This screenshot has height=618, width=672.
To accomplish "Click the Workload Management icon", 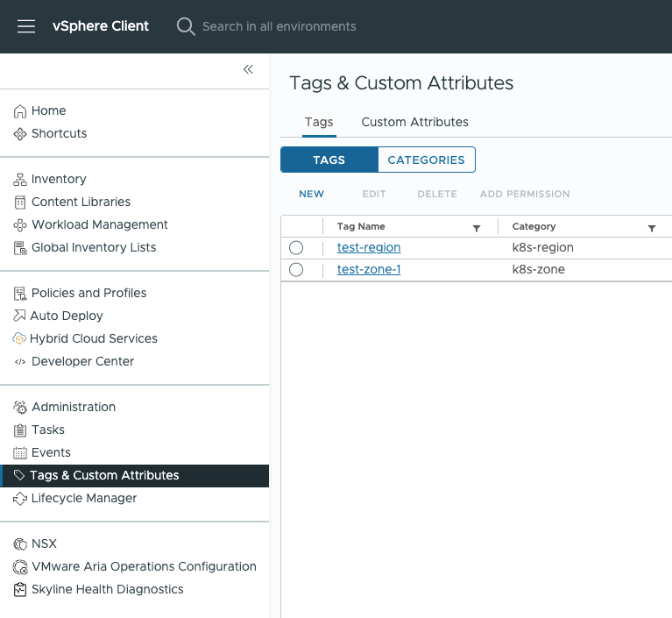I will pyautogui.click(x=20, y=225).
